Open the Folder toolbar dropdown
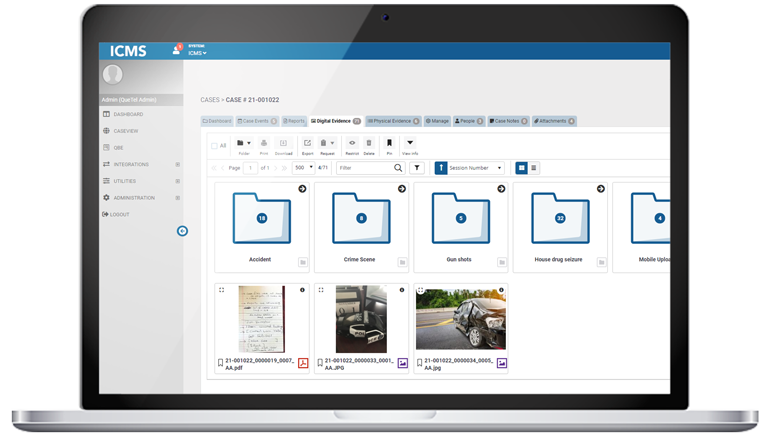This screenshot has width=770, height=436. click(244, 143)
